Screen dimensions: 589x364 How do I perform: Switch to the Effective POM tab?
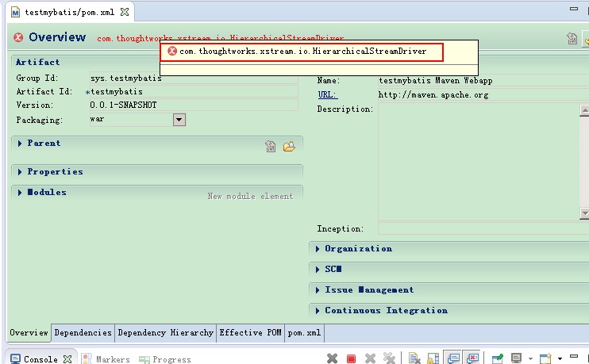point(251,333)
